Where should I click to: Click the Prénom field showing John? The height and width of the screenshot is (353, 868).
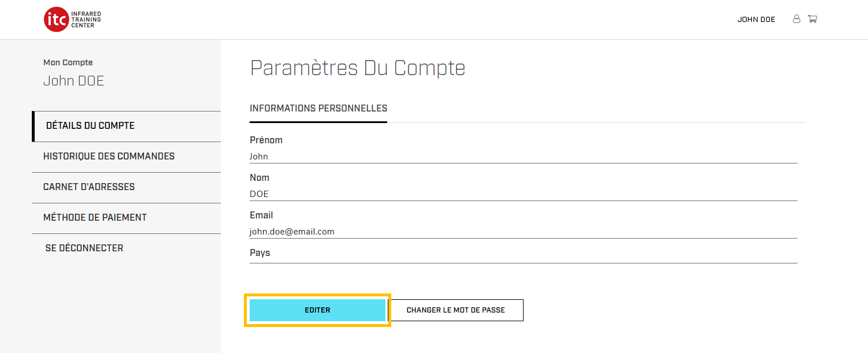(x=523, y=157)
